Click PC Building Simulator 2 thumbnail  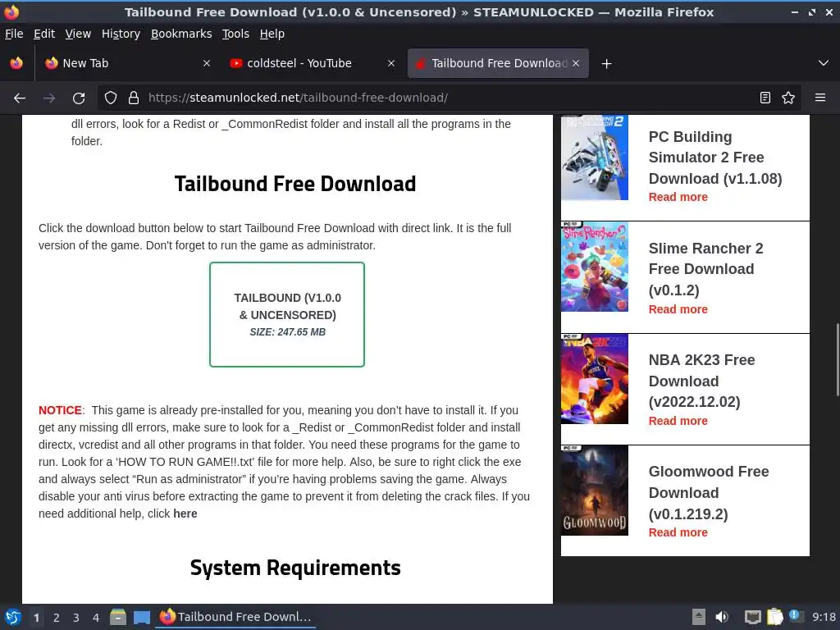click(595, 157)
